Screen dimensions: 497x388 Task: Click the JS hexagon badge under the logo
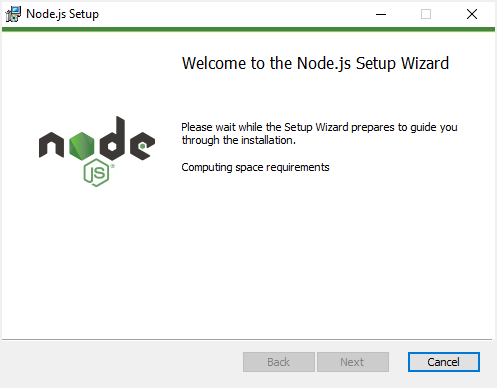pyautogui.click(x=96, y=173)
